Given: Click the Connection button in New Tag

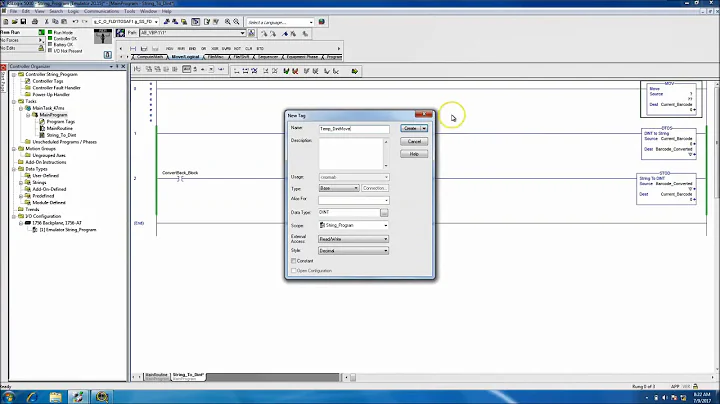Looking at the screenshot, I should [x=375, y=188].
